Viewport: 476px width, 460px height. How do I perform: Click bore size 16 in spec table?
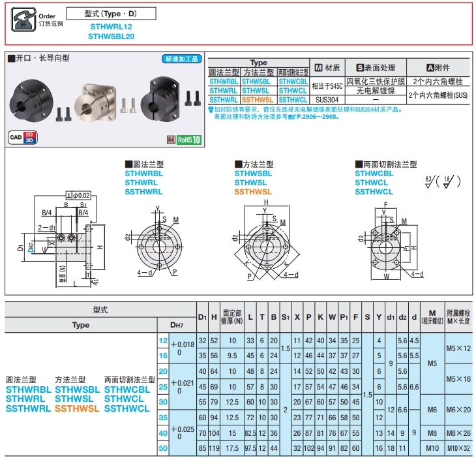[163, 356]
